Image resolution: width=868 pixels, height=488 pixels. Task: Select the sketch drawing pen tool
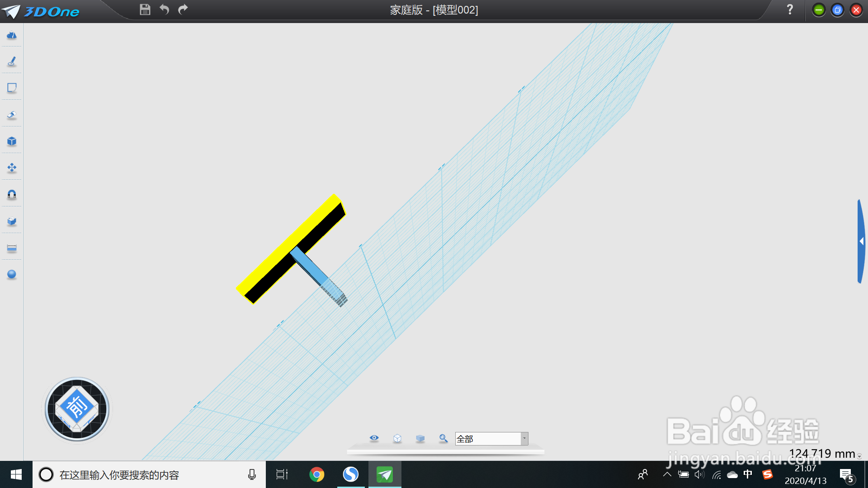12,61
